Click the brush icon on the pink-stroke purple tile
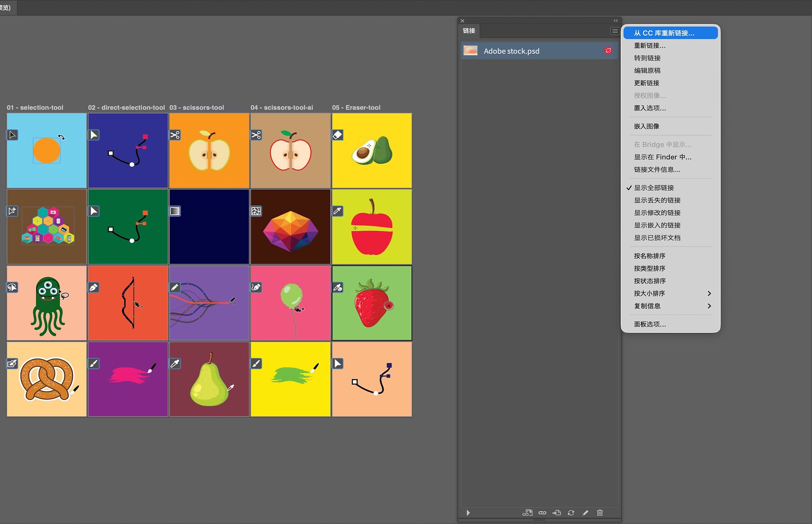 pos(94,363)
